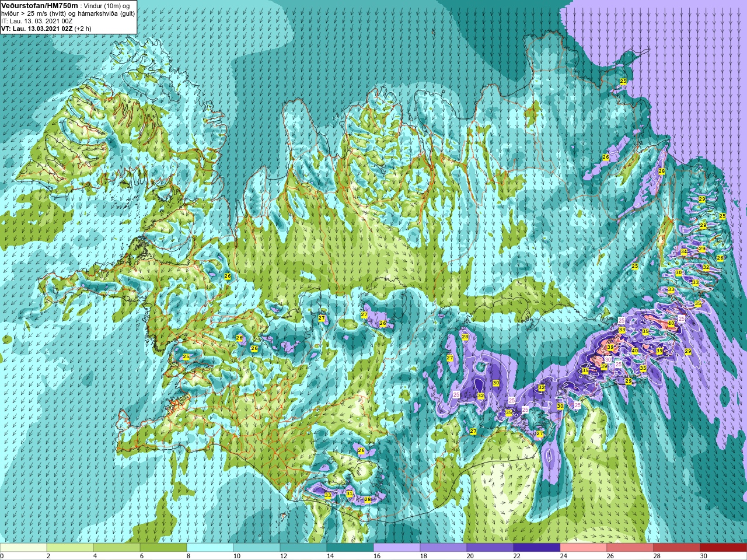Click the legend scale label 2

tap(48, 556)
